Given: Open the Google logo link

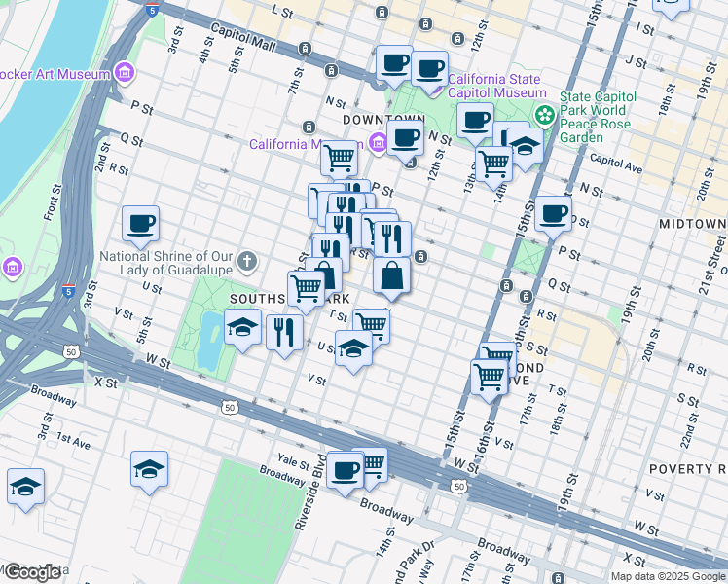Looking at the screenshot, I should (x=31, y=571).
